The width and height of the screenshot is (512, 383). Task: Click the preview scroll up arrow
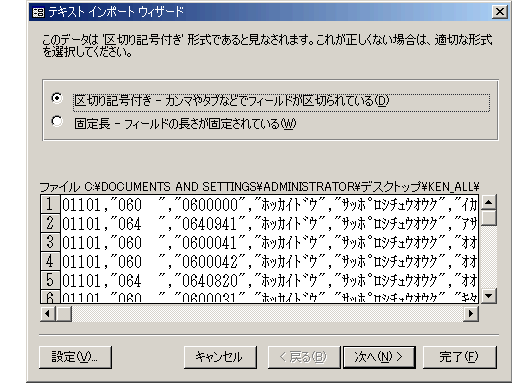coord(489,202)
